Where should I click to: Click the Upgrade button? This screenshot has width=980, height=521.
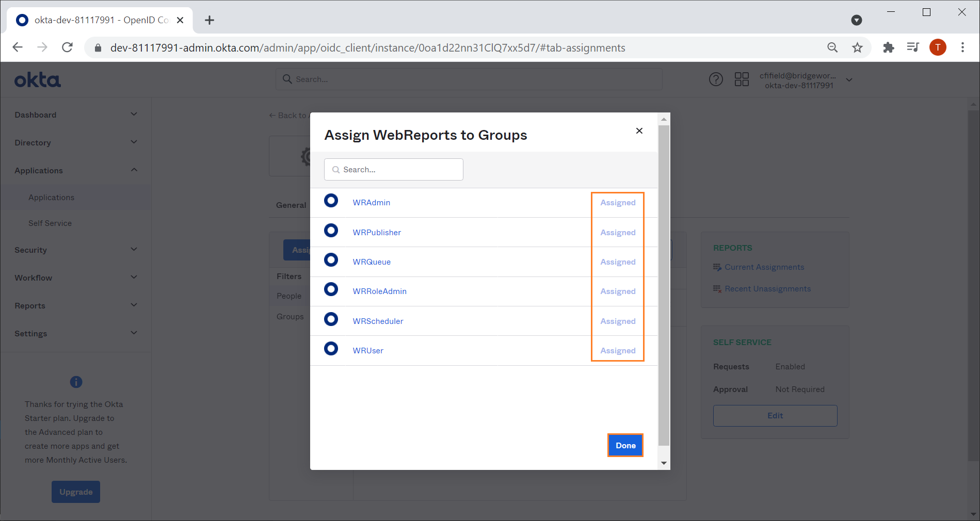click(x=76, y=492)
